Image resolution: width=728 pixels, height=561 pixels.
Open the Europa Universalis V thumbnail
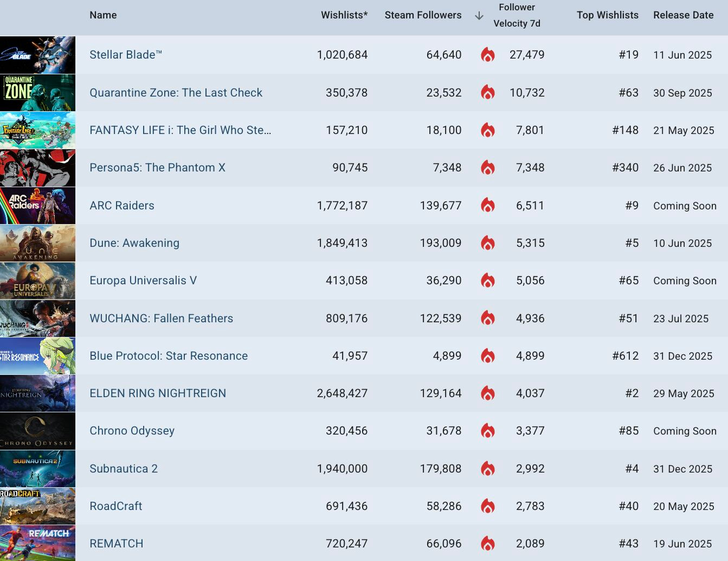tap(37, 280)
